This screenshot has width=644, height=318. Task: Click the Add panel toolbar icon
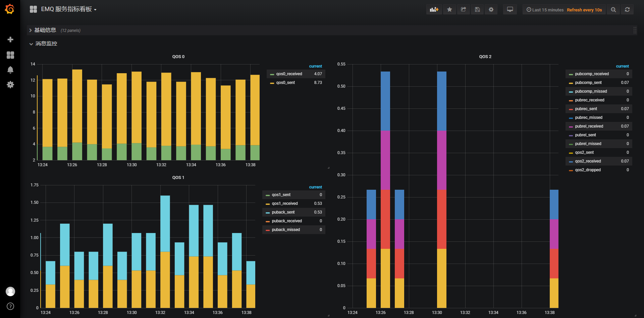pos(434,9)
